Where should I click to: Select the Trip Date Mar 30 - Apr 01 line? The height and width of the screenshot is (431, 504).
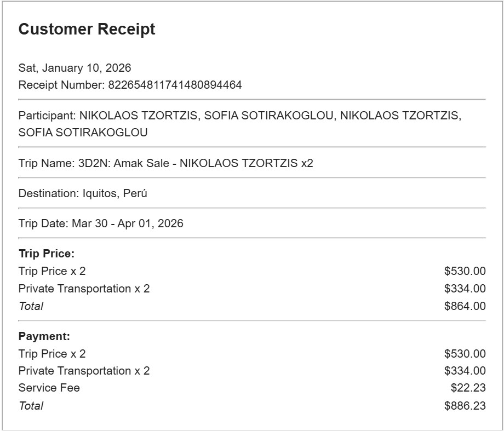(x=101, y=223)
